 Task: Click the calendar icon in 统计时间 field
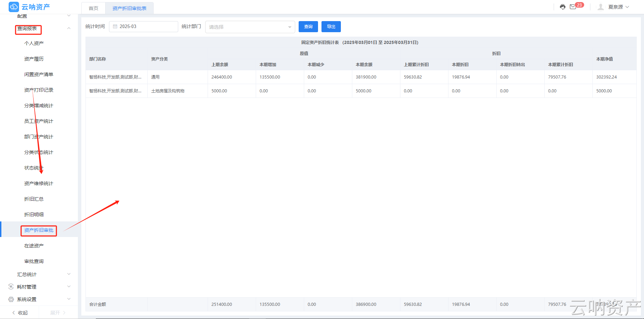[x=115, y=27]
